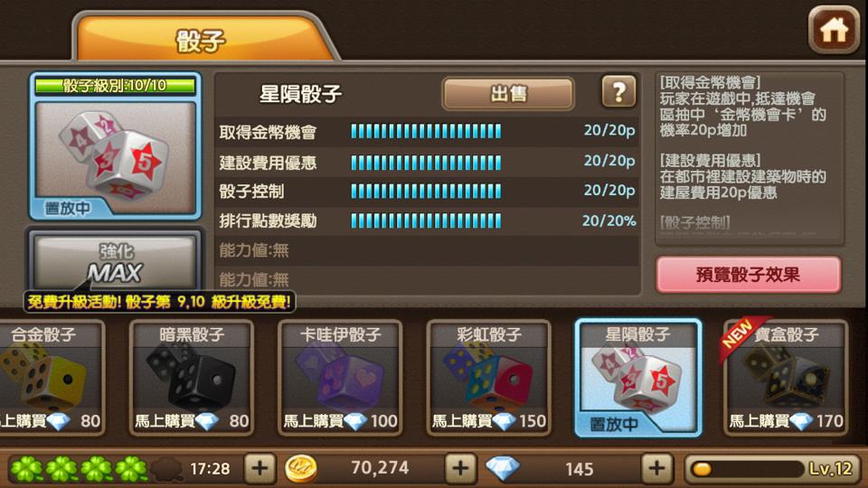Screen dimensions: 868x488
Task: Tap the four-leaf clover hearts
Action: point(79,469)
